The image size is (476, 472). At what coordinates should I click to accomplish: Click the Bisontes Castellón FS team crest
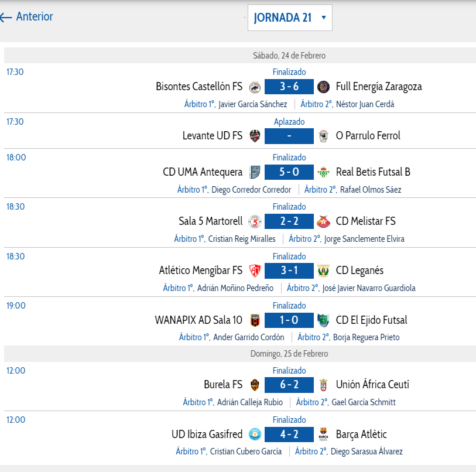tap(255, 87)
